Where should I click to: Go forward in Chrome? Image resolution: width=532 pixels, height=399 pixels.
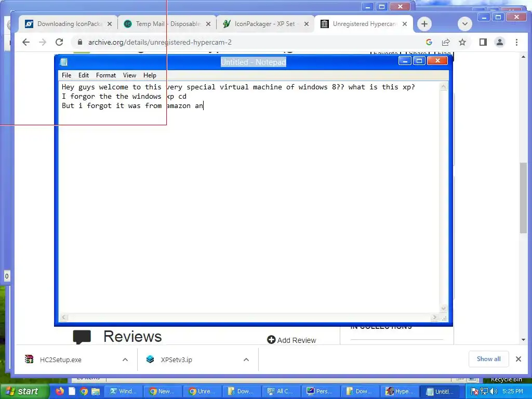(x=43, y=42)
